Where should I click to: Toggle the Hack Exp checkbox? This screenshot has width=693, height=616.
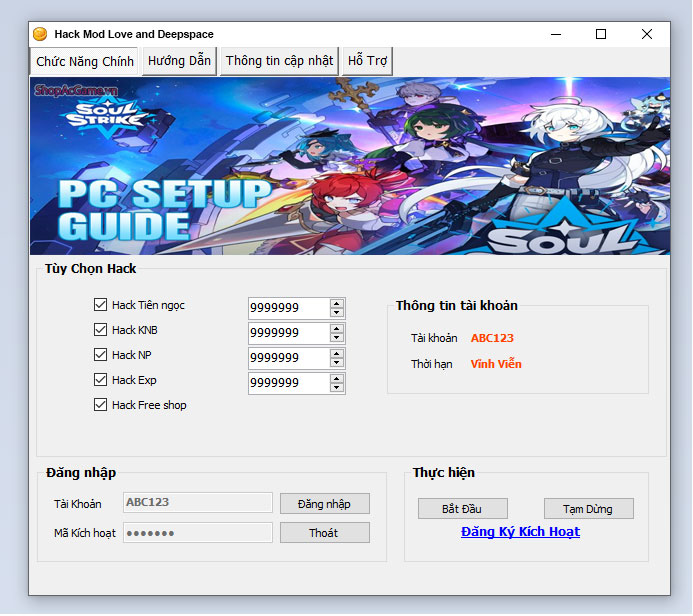point(100,380)
